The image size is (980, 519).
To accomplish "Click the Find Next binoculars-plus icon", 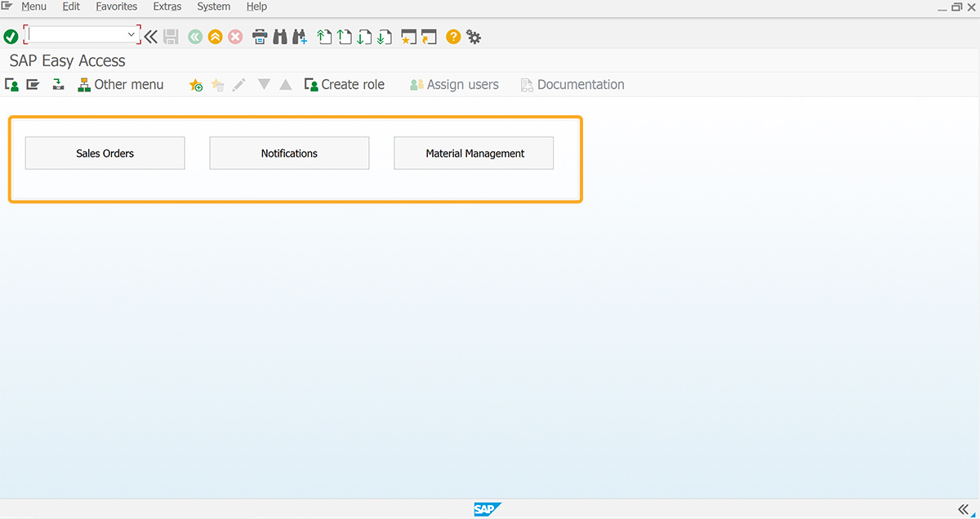I will click(x=300, y=37).
